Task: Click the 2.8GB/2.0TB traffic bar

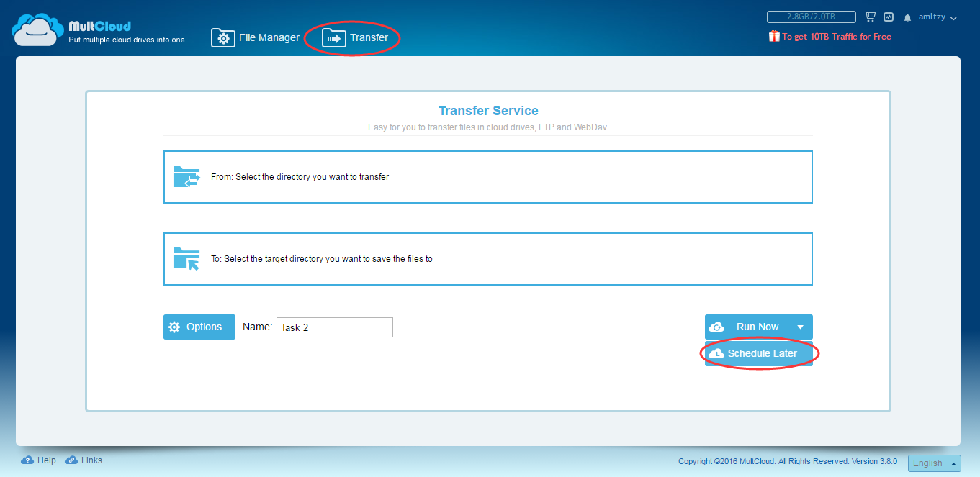Action: coord(811,17)
